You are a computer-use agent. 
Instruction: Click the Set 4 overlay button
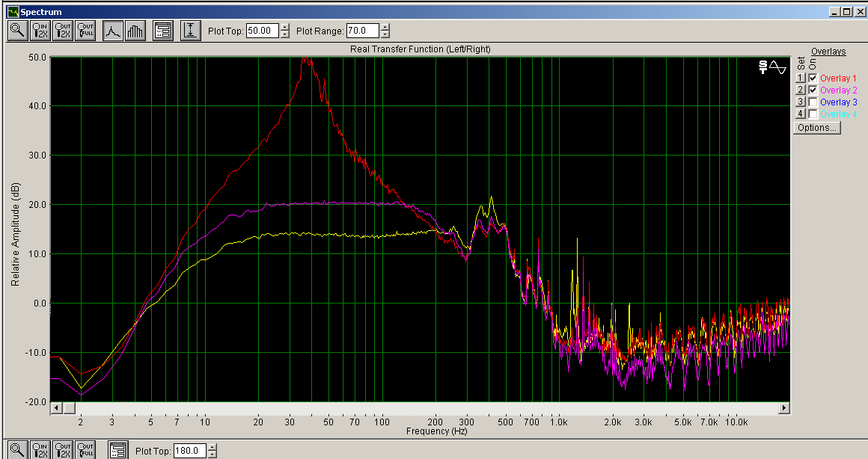pos(801,114)
